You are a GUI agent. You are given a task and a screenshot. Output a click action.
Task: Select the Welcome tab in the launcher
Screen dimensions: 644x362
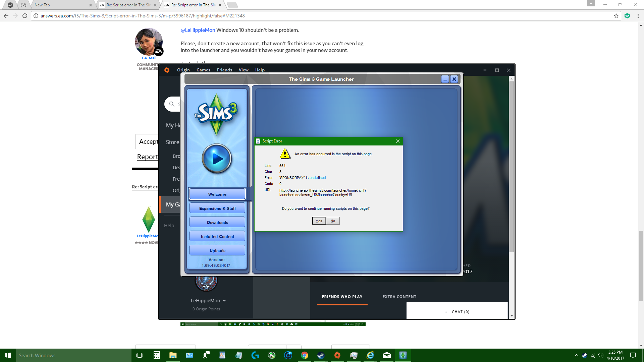(217, 194)
